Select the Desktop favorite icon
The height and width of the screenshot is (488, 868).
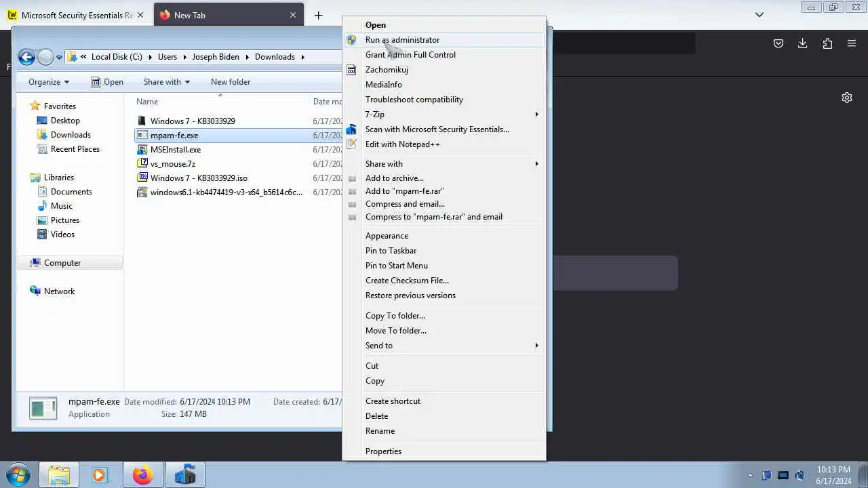tap(42, 121)
